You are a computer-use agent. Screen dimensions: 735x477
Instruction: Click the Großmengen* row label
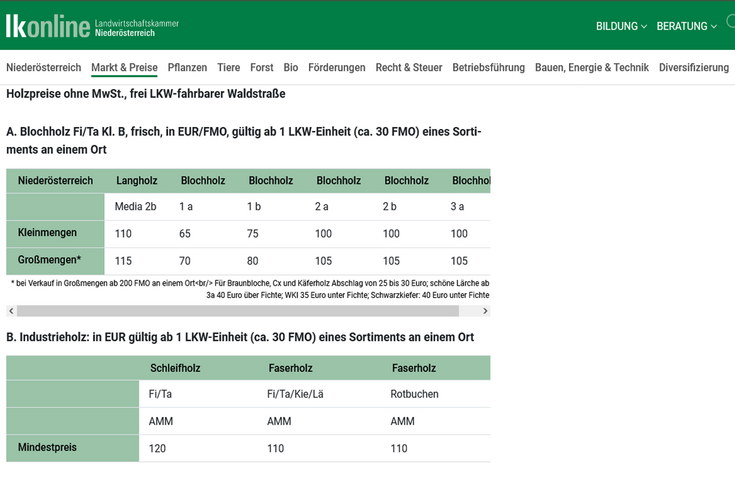tap(49, 260)
